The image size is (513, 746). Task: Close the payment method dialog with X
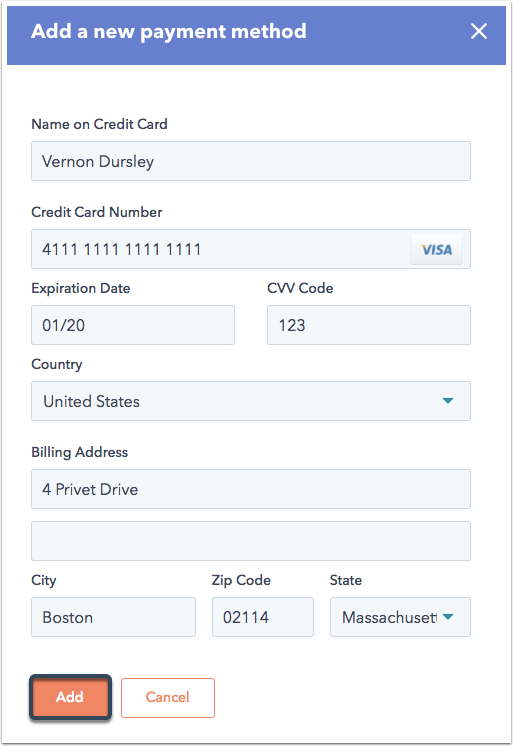click(478, 31)
